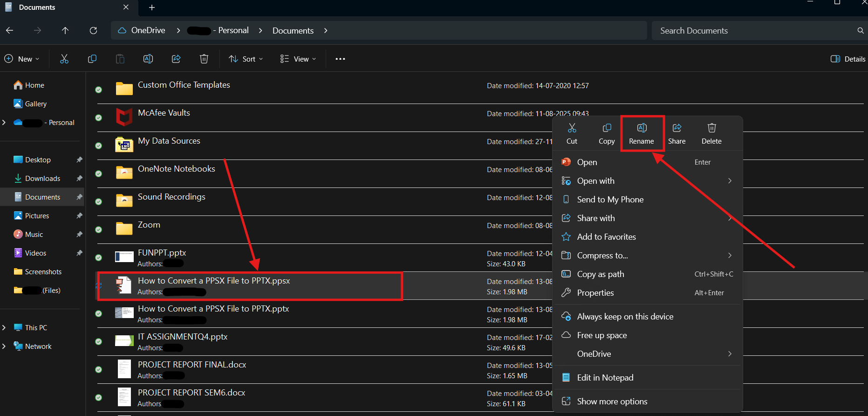Viewport: 868px width, 416px height.
Task: Choose Share in the context menu
Action: pos(677,133)
